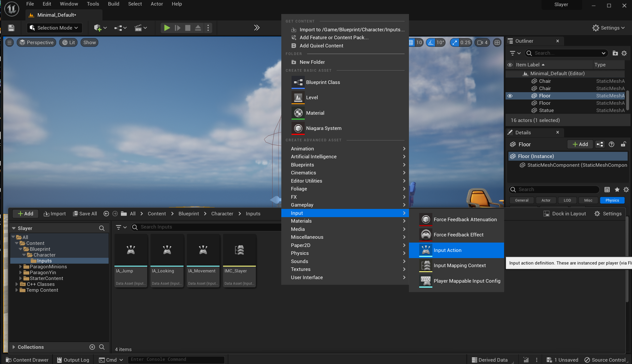Viewport: 632px width, 364px height.
Task: Expand the Collections section
Action: pos(14,347)
